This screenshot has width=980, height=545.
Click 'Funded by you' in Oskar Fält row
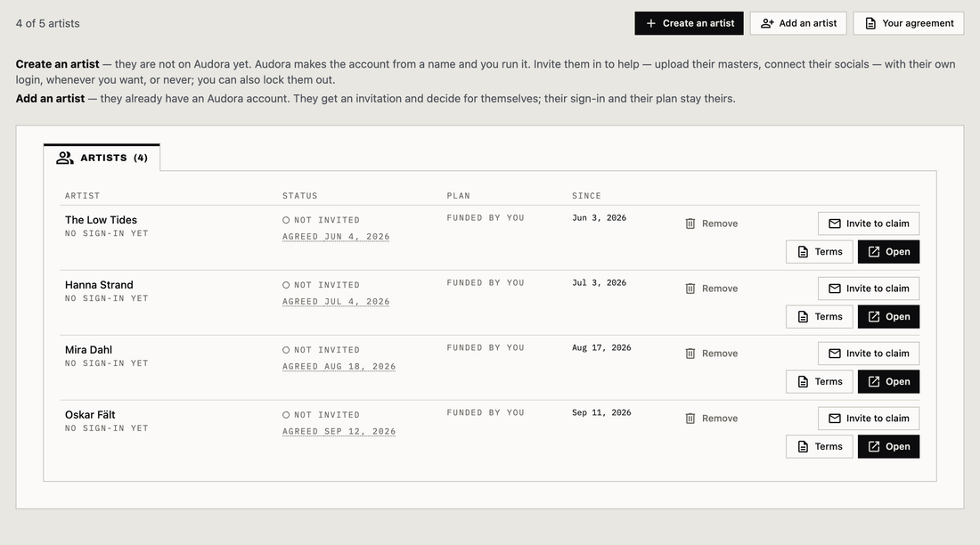[485, 413]
